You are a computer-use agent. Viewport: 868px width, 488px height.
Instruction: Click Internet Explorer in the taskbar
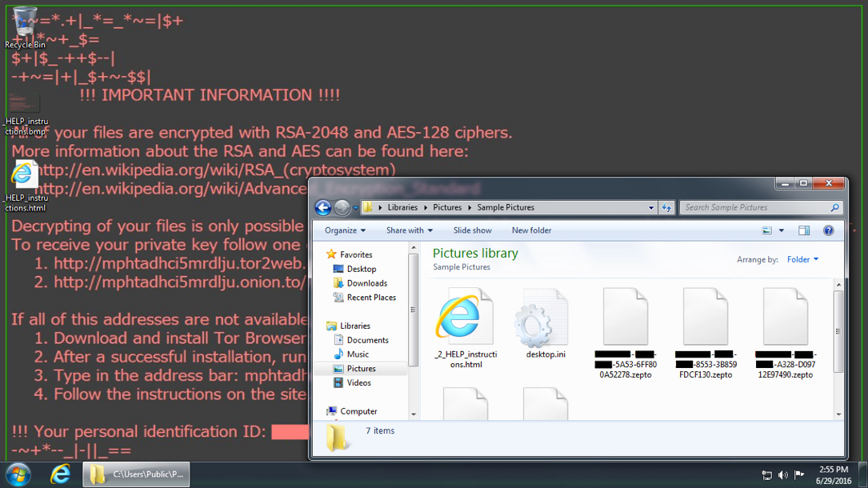point(60,474)
